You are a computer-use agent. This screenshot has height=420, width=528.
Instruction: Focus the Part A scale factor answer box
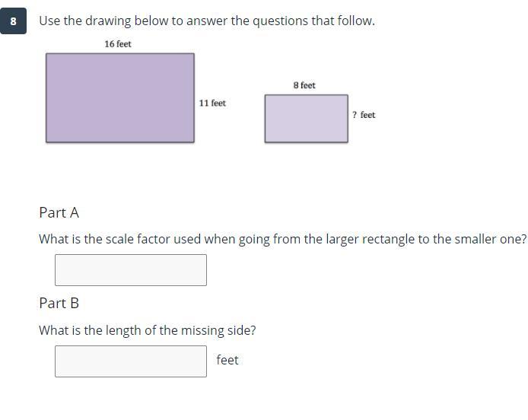(130, 270)
